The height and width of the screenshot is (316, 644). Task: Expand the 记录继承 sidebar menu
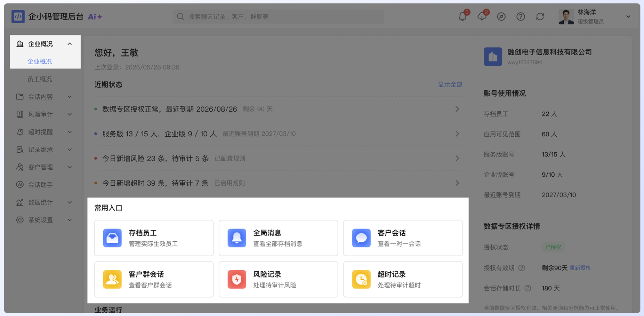coord(70,149)
